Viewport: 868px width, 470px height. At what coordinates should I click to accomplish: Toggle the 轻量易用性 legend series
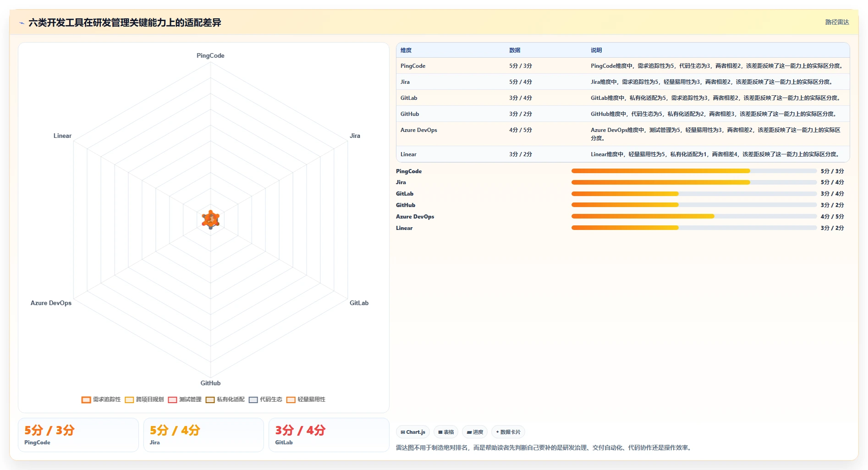click(x=306, y=399)
